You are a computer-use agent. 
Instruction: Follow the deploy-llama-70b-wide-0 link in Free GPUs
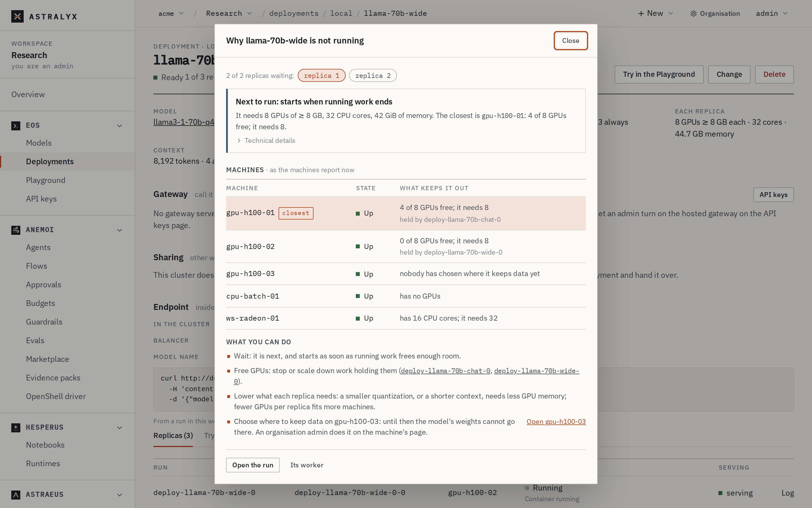pyautogui.click(x=537, y=371)
